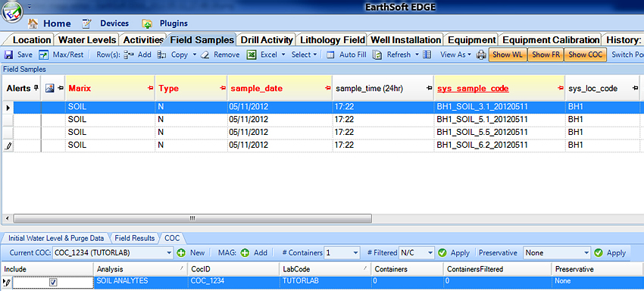This screenshot has width=644, height=291.
Task: Switch to the Lithology Field tab
Action: pyautogui.click(x=333, y=40)
